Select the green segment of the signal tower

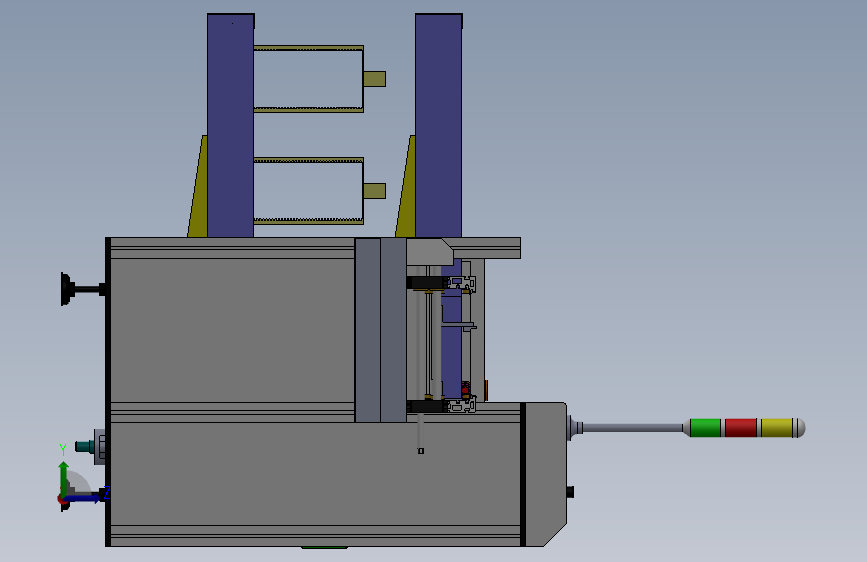[706, 428]
